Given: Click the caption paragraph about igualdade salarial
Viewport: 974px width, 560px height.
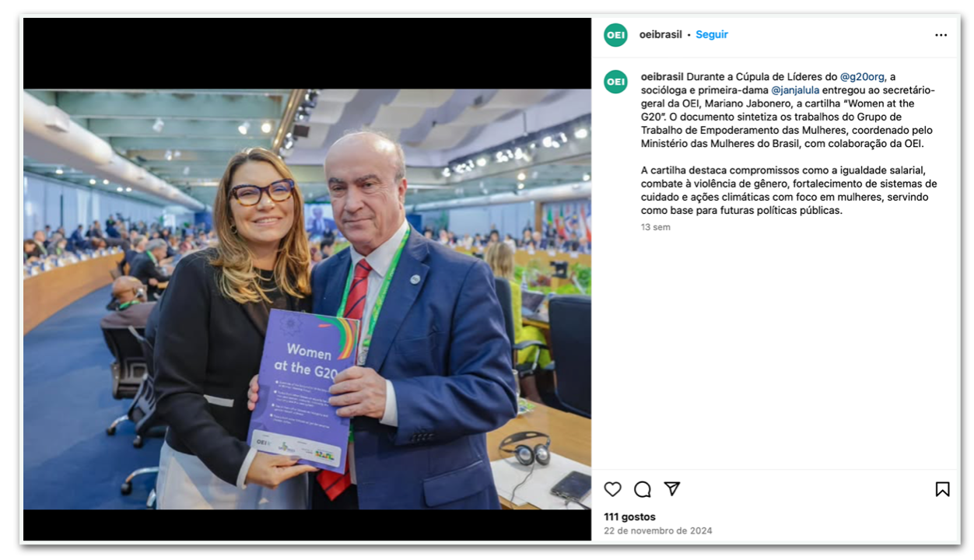Looking at the screenshot, I should 789,191.
